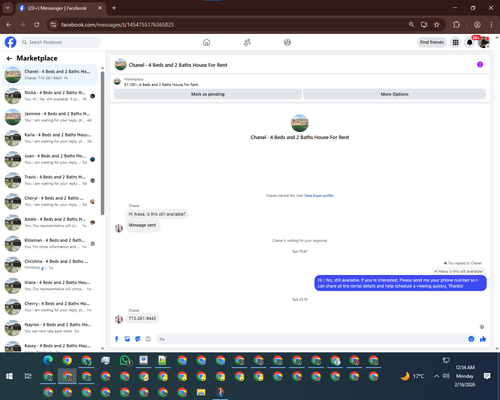
Task: Open the Chrome three-dot menu
Action: point(491,25)
